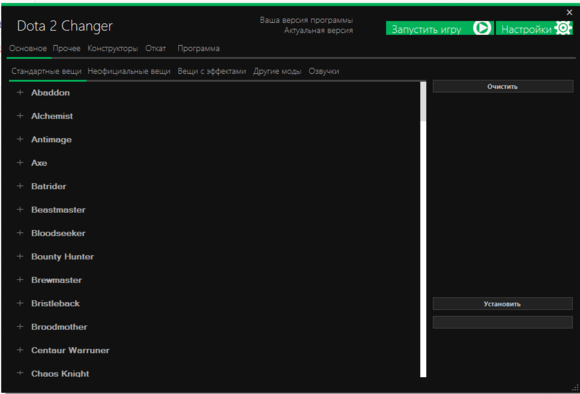Expand the Brewmaster hero entry
The image size is (580, 394).
click(20, 280)
